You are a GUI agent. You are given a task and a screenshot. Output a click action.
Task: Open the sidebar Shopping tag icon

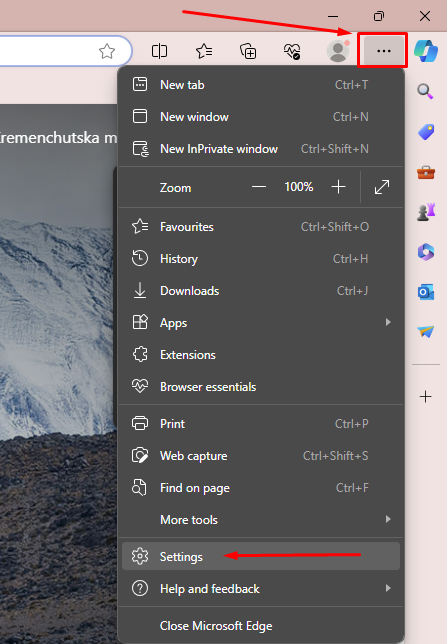[x=426, y=132]
